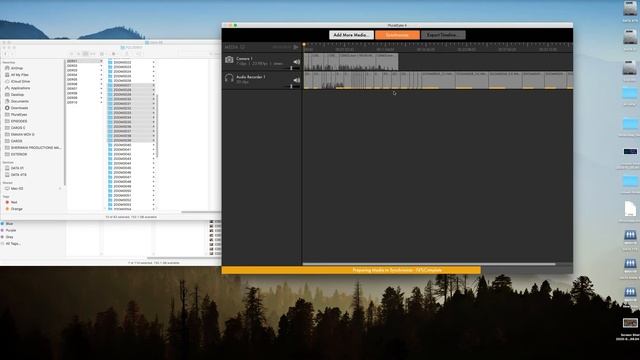Start sync with the orange Synchronize button
640x360 pixels.
397,35
